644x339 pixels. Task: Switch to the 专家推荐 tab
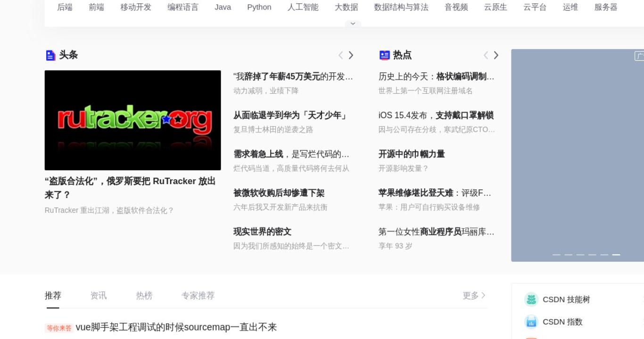tap(198, 296)
